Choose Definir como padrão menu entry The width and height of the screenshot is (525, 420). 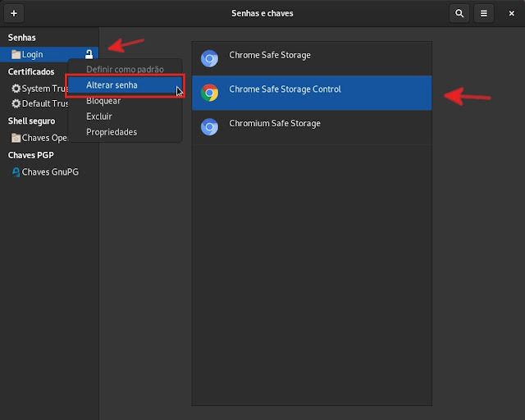(x=126, y=70)
